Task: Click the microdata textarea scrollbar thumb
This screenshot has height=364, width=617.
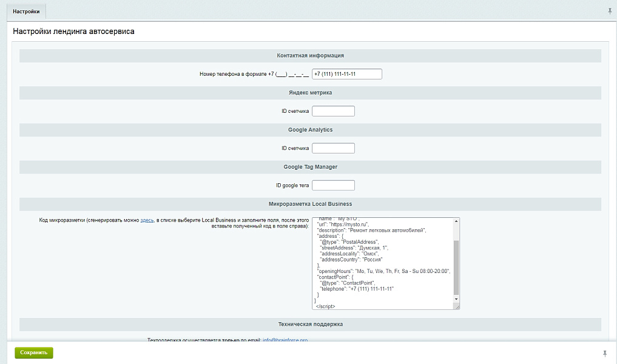Action: point(456,267)
